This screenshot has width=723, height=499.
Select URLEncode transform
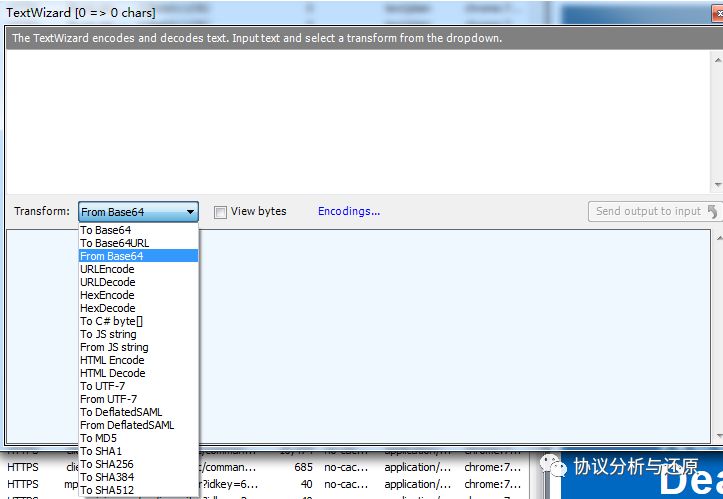[x=138, y=269]
